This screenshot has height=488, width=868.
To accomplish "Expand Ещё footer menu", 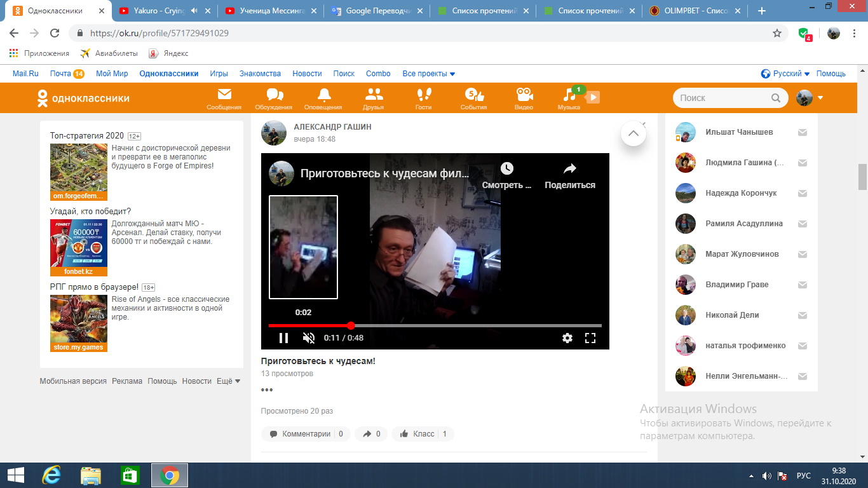I will point(229,381).
